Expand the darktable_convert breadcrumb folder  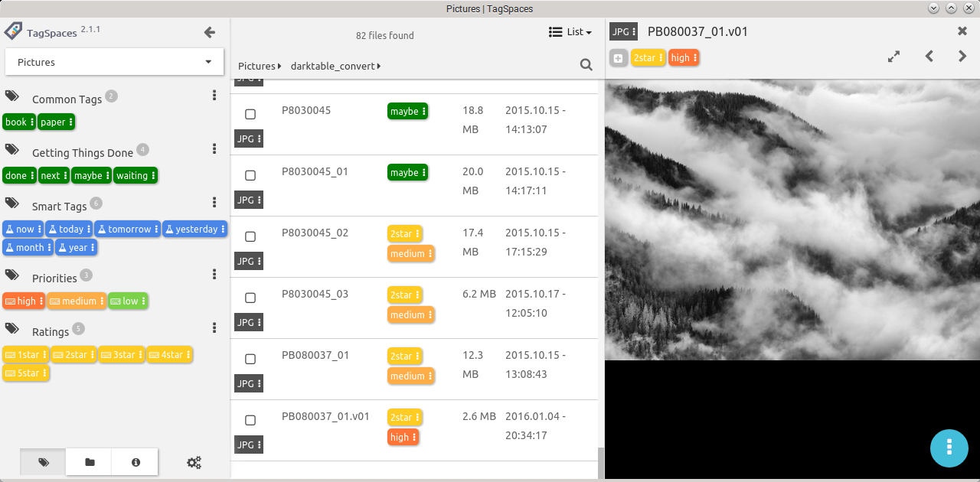(336, 66)
